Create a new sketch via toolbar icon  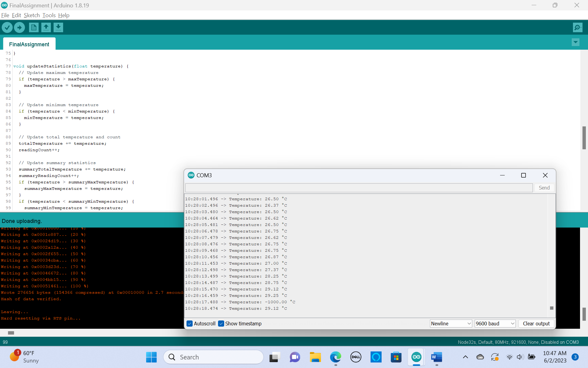(34, 28)
